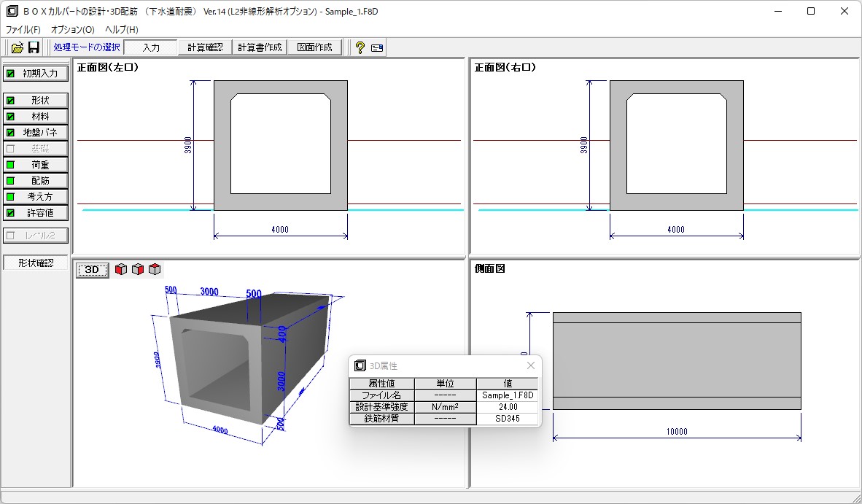The image size is (862, 504).
Task: Open the ファイル(F) menu
Action: [23, 30]
